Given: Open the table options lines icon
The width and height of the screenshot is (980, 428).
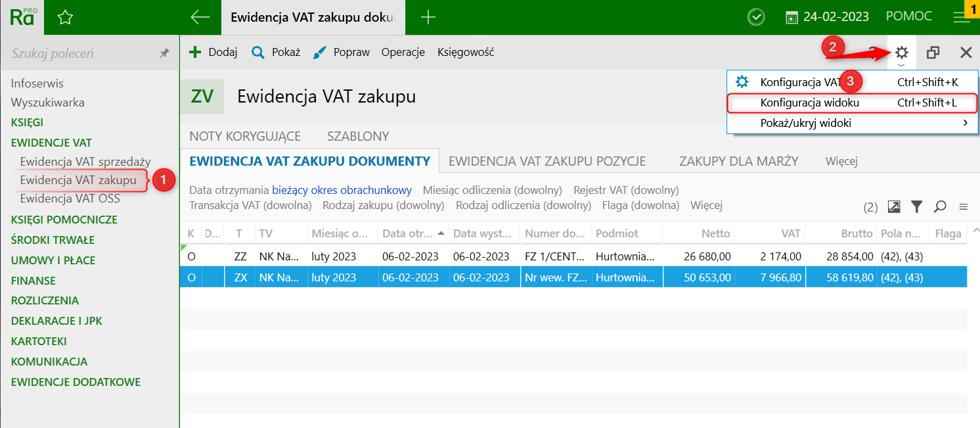Looking at the screenshot, I should pos(964,206).
